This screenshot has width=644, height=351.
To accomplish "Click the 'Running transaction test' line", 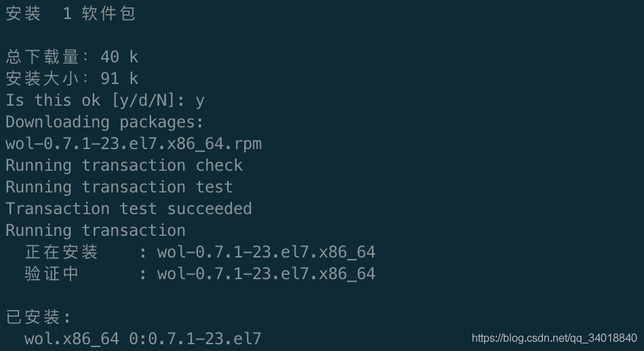I will (119, 187).
